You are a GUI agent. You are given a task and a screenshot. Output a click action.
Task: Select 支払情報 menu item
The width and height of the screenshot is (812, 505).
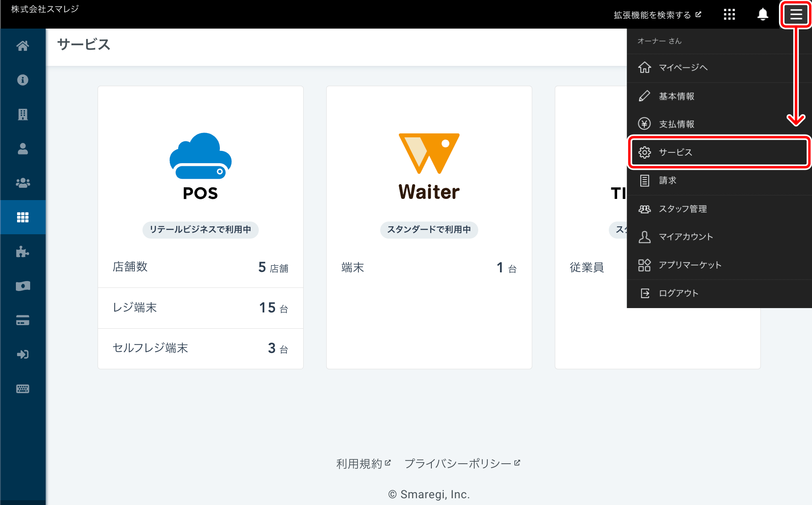719,124
